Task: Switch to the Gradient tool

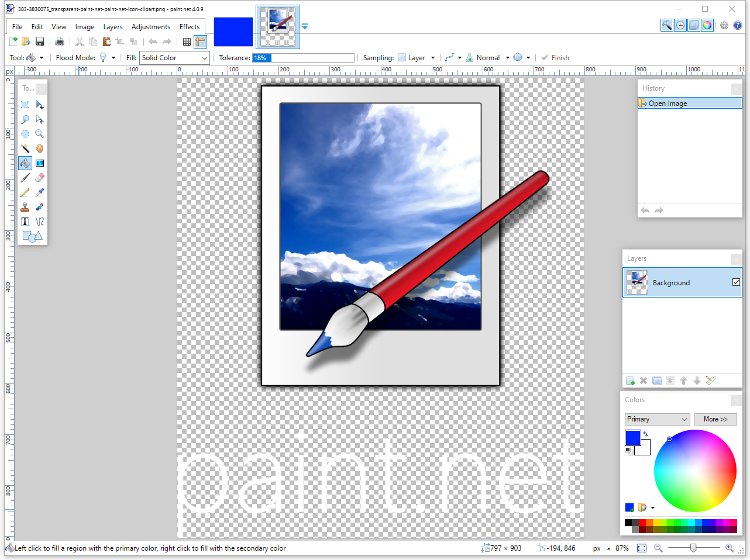Action: point(40,163)
